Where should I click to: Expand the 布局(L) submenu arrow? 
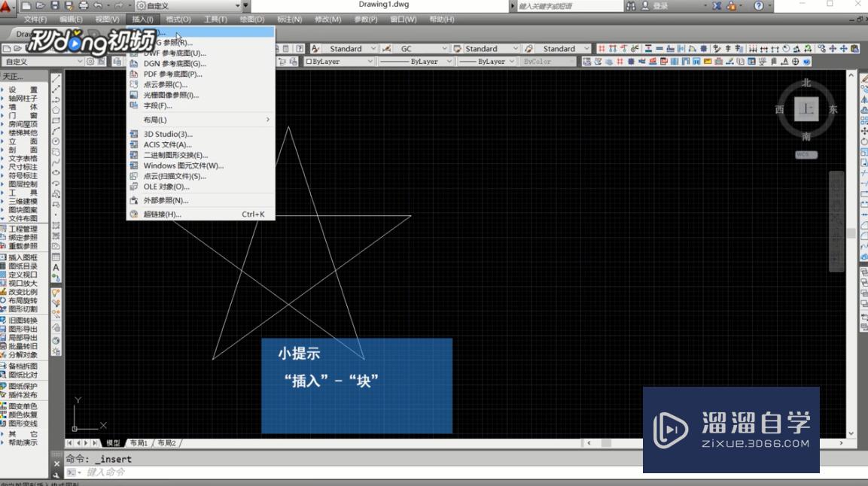point(268,120)
